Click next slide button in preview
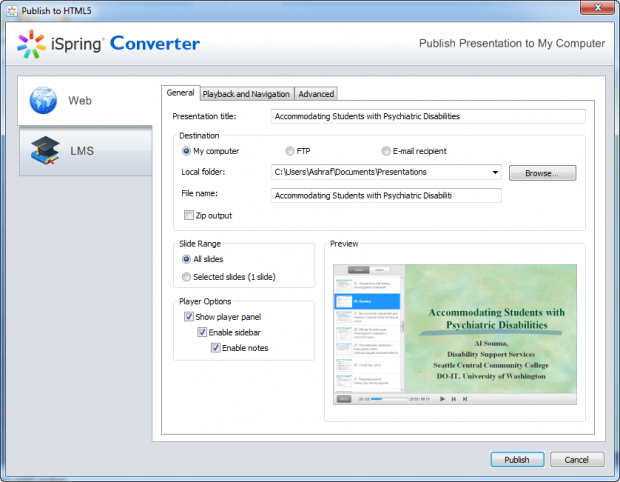This screenshot has width=620, height=482. click(465, 399)
